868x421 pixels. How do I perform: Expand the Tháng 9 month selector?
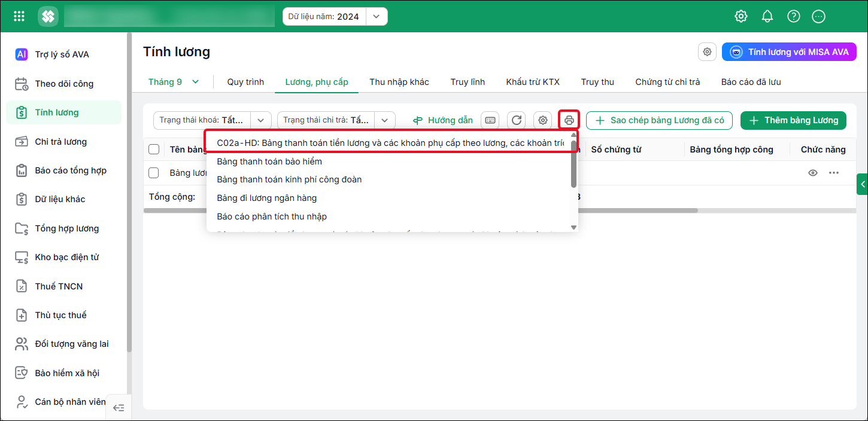[174, 82]
